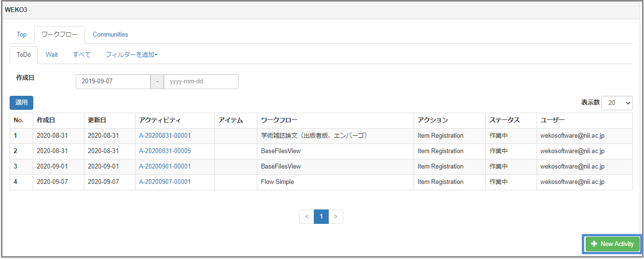
Task: Open the 表示数 page size dropdown
Action: click(x=617, y=103)
